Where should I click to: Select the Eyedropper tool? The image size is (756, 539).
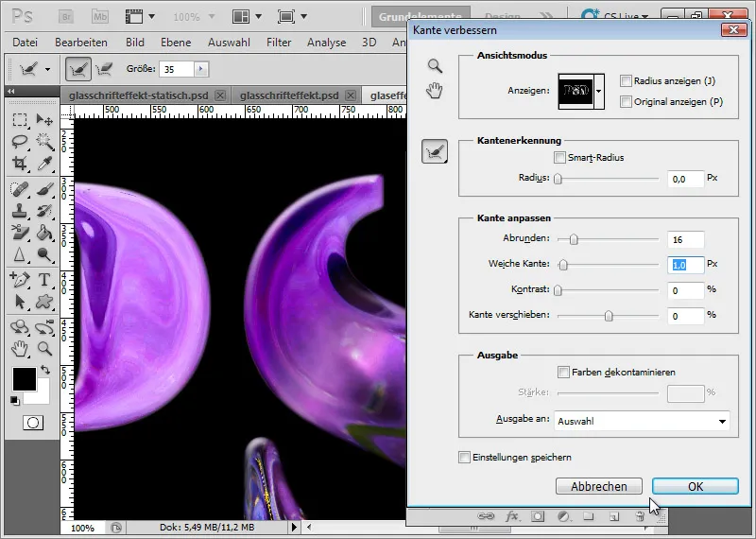pyautogui.click(x=44, y=164)
